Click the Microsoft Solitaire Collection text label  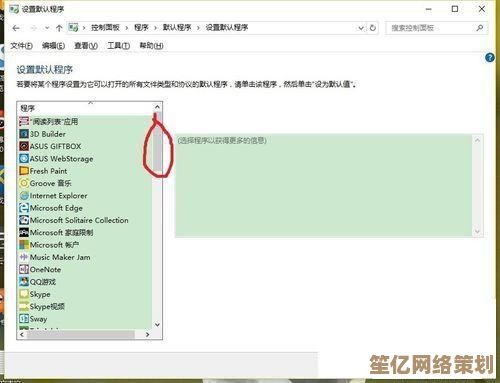click(x=79, y=220)
